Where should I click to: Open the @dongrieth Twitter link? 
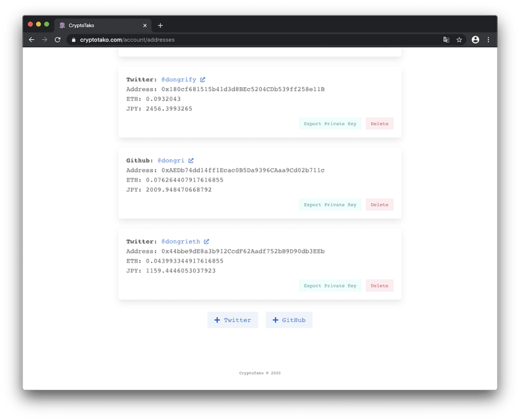click(x=181, y=242)
